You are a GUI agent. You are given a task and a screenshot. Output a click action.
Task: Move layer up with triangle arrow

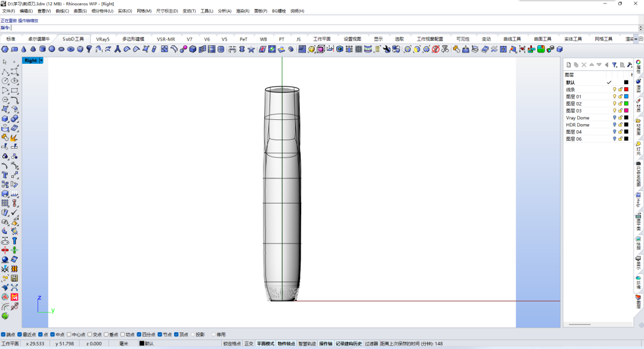point(592,65)
